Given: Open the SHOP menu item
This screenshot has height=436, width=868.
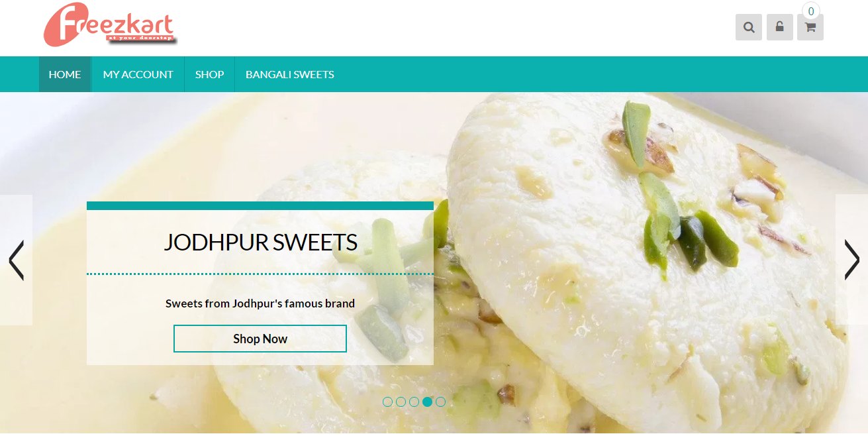Looking at the screenshot, I should [x=209, y=74].
